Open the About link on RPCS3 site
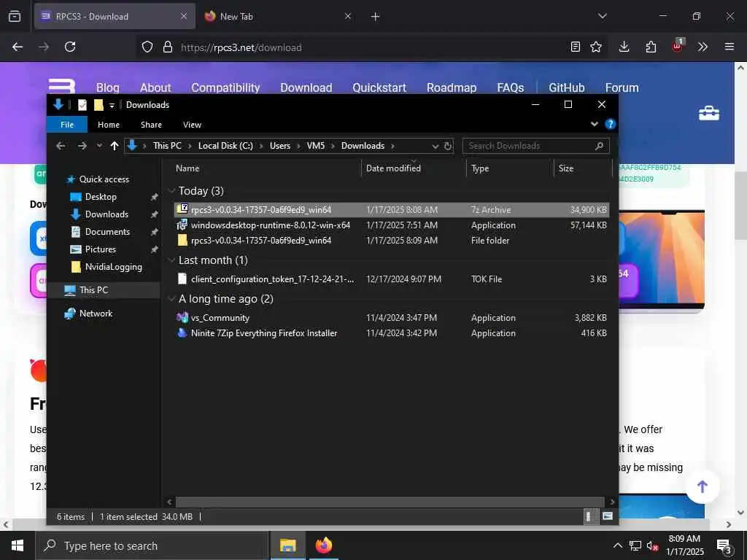Viewport: 747px width, 560px height. (155, 87)
